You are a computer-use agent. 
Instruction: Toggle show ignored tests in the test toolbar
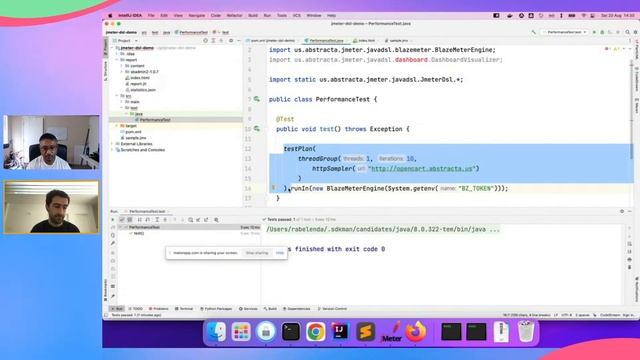[x=130, y=220]
